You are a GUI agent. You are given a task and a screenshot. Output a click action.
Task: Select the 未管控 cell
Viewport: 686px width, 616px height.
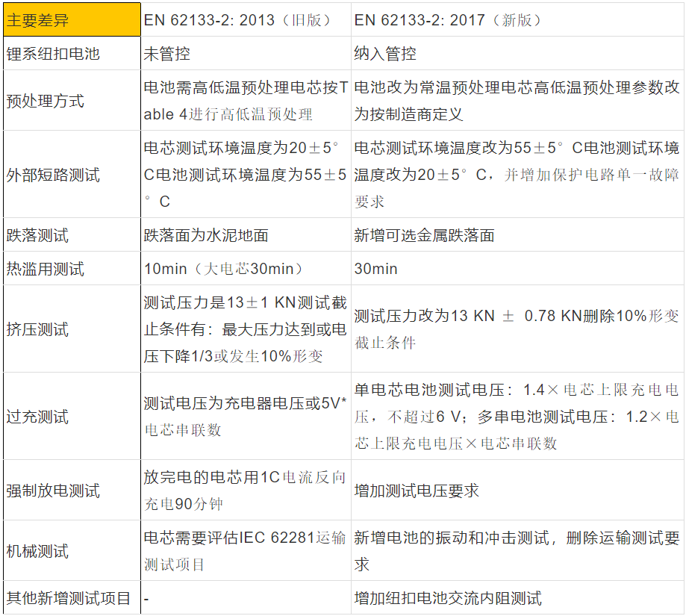pos(167,54)
